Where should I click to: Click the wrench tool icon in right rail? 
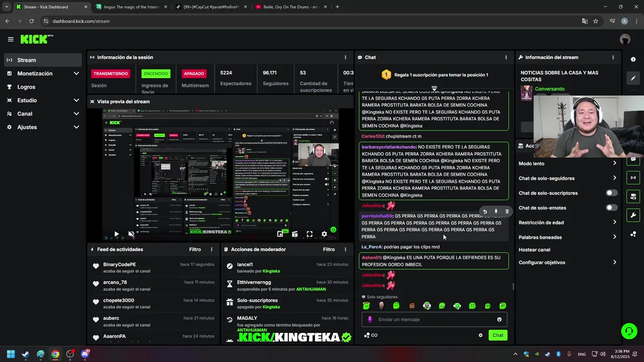633,215
